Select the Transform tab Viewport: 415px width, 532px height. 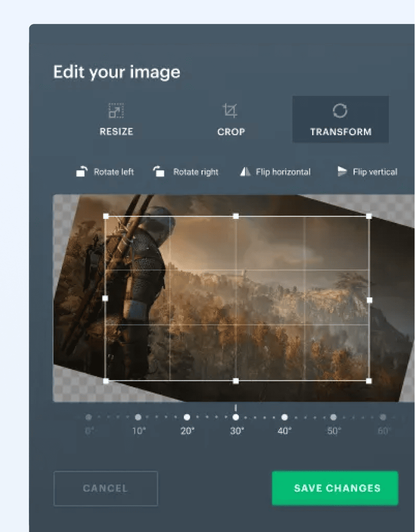pos(340,119)
